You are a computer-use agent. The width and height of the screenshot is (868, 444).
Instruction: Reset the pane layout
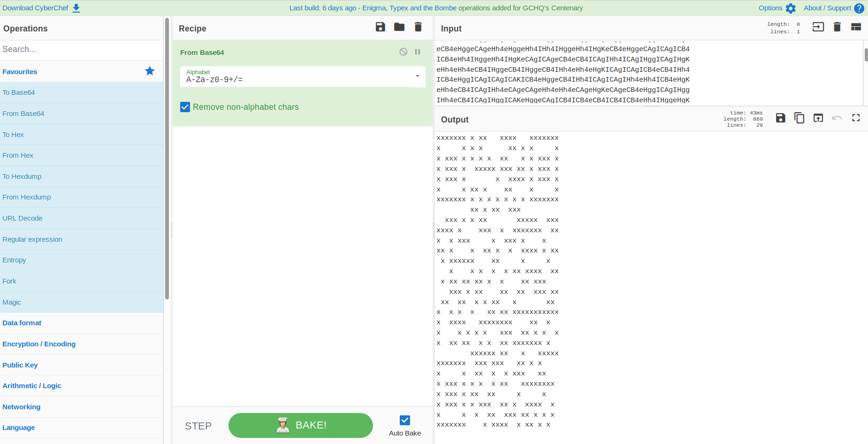click(856, 27)
